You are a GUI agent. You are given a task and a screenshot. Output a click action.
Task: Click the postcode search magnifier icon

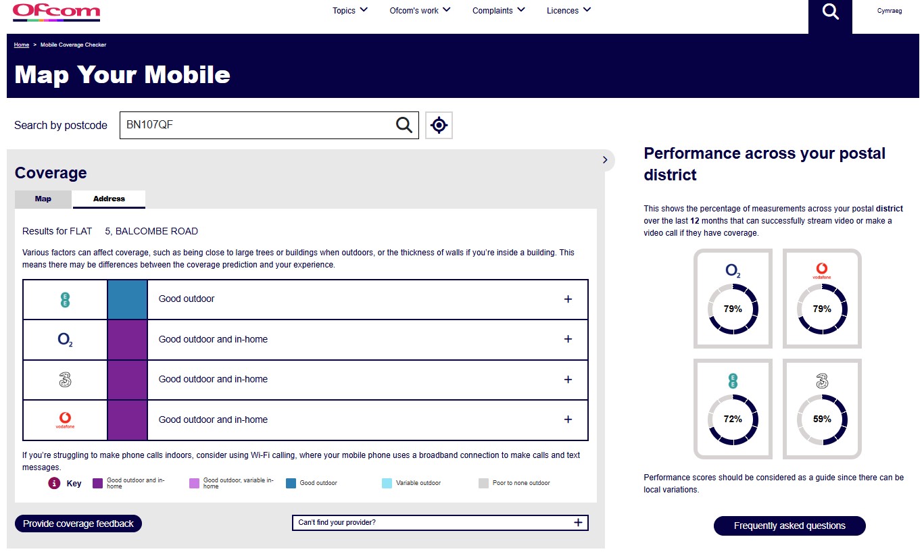404,125
